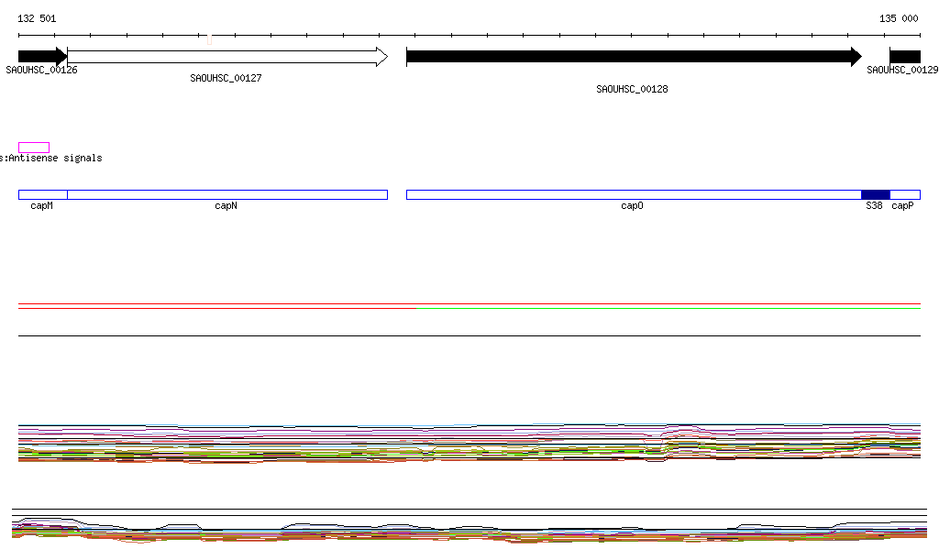
Task: Click the capN transcript segment bar
Action: pos(226,194)
